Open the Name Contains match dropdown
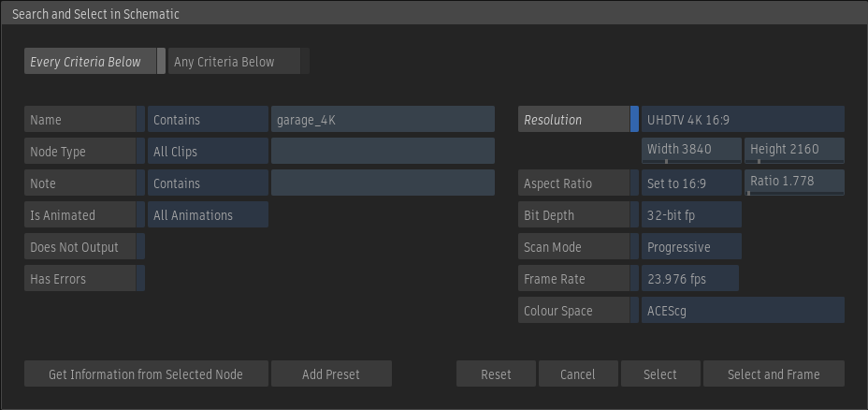The width and height of the screenshot is (868, 410). pyautogui.click(x=207, y=120)
